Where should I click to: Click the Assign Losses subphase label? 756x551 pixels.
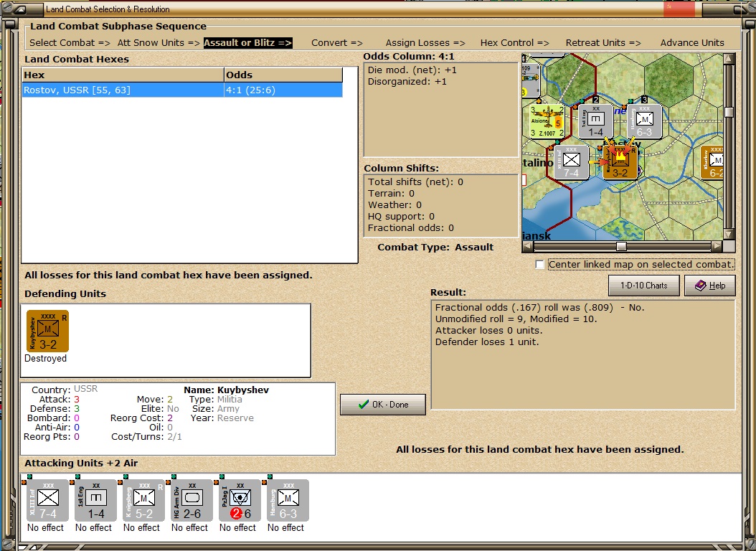click(425, 42)
